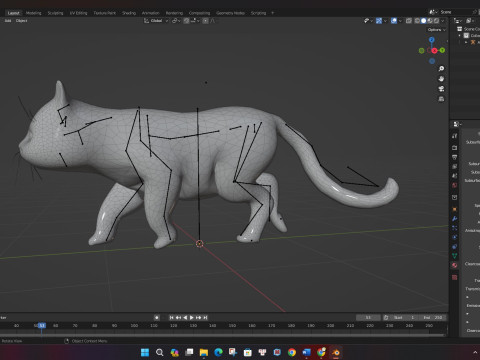The height and width of the screenshot is (360, 480).
Task: Open the World properties tab icon
Action: [x=455, y=185]
